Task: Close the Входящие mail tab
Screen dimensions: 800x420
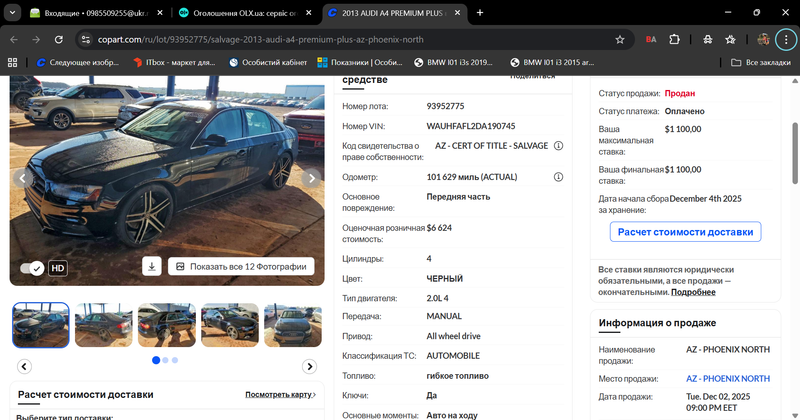Action: point(160,13)
